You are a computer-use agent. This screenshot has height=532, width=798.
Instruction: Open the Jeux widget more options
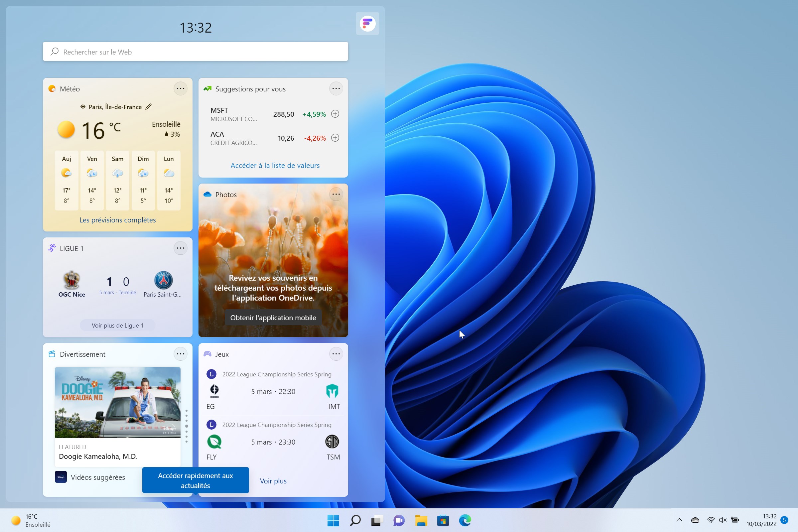pos(336,354)
